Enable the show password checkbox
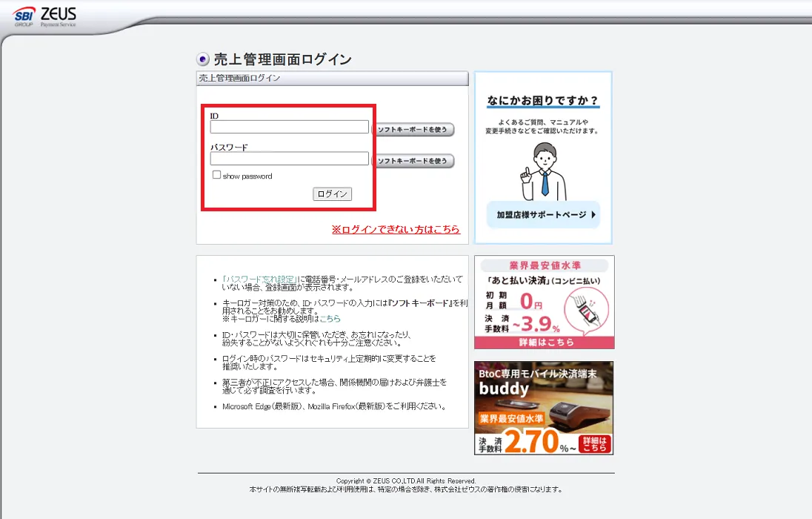This screenshot has width=812, height=519. tap(216, 175)
